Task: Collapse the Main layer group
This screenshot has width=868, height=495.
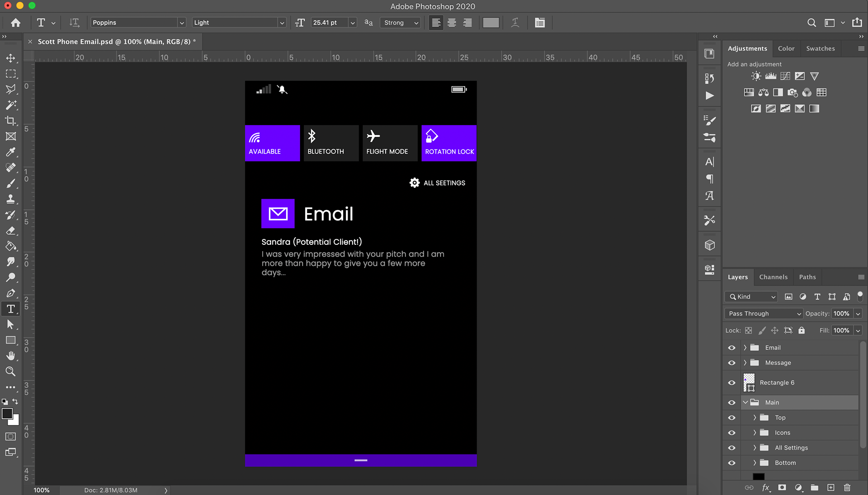Action: click(745, 402)
